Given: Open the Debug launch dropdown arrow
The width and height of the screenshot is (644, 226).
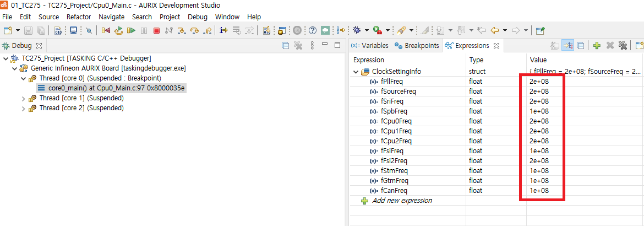Looking at the screenshot, I should pos(367,30).
